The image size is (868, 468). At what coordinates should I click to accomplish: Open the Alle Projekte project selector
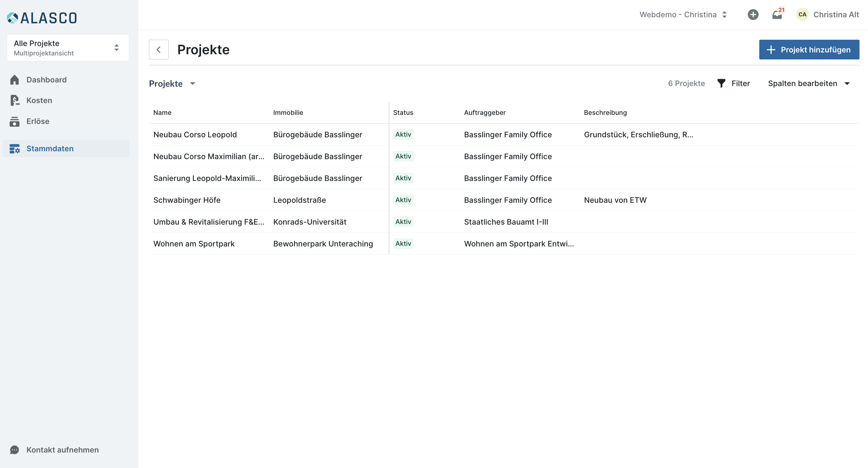click(68, 48)
